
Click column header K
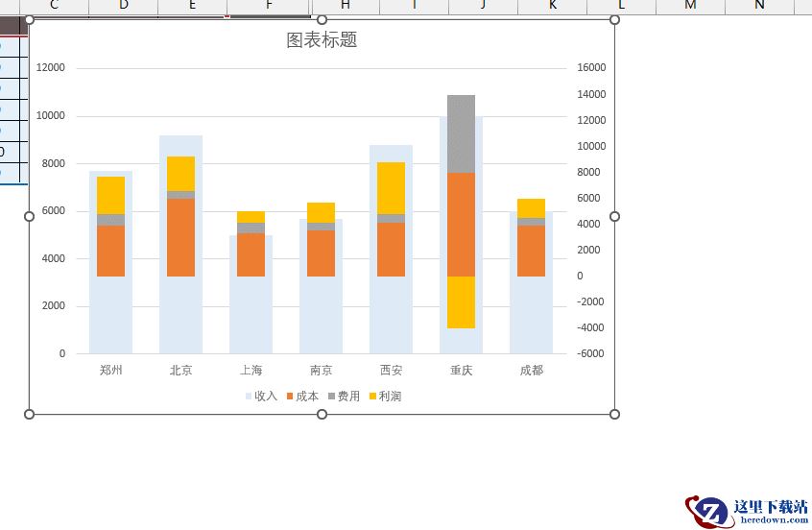(x=553, y=6)
